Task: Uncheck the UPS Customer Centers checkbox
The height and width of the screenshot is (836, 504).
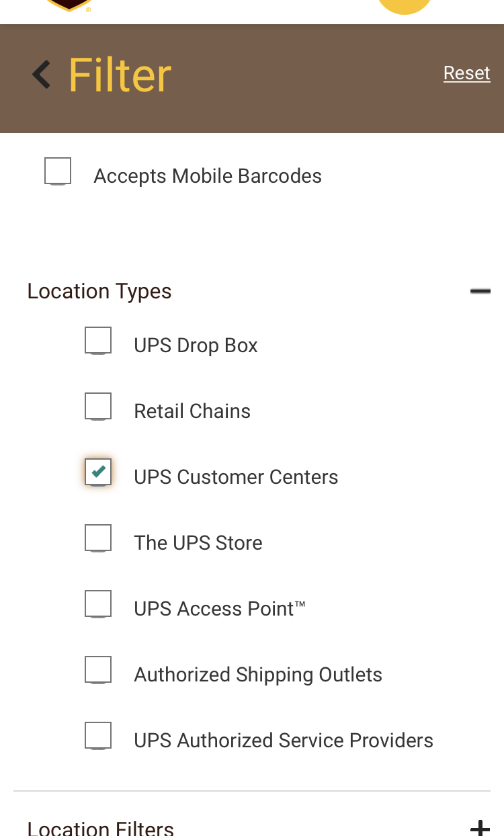Action: pos(98,472)
